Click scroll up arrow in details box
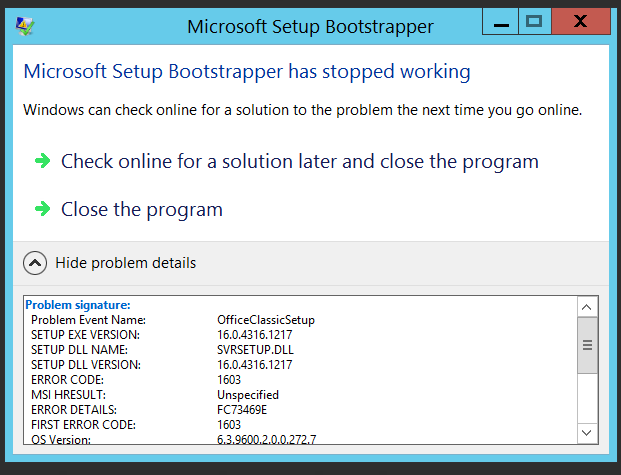The image size is (621, 475). tap(587, 307)
